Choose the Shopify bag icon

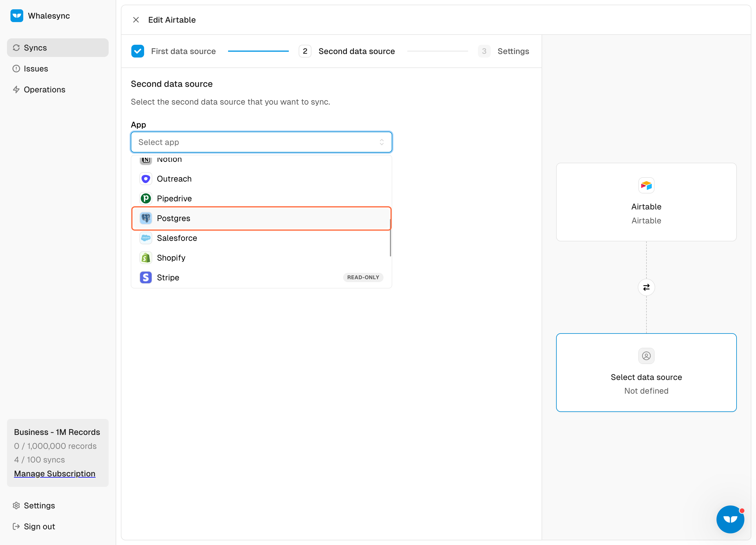coord(146,258)
